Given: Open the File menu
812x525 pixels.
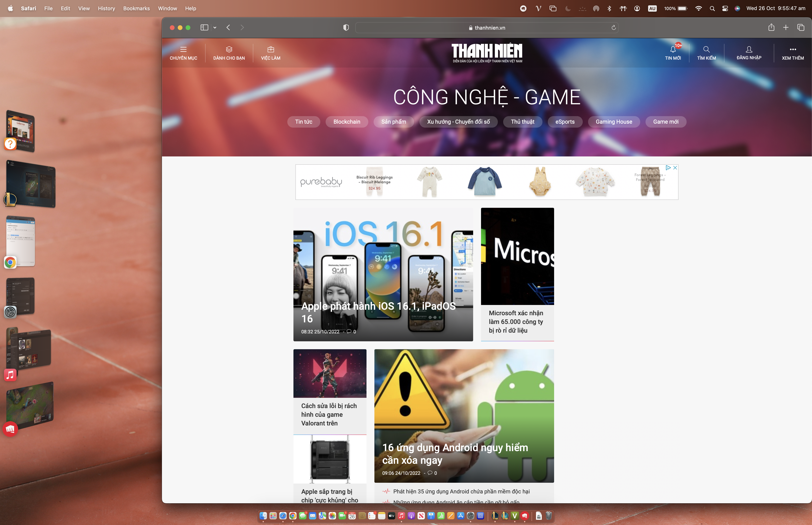Looking at the screenshot, I should pyautogui.click(x=48, y=8).
